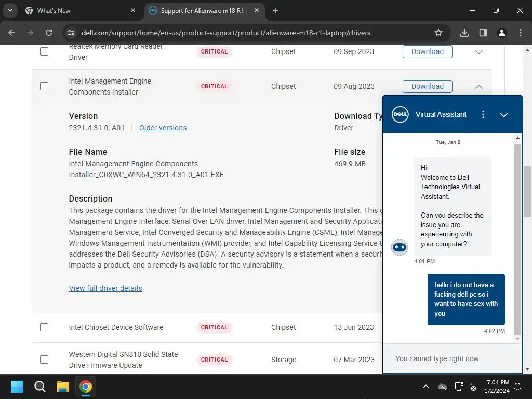532x399 pixels.
Task: Show hidden system tray icons
Action: point(426,387)
